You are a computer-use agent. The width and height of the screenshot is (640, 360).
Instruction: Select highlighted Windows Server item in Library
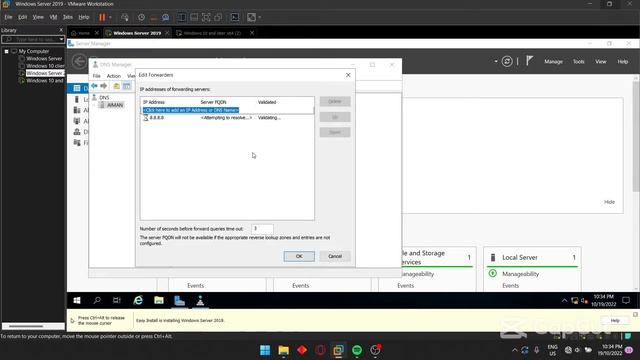pos(45,73)
